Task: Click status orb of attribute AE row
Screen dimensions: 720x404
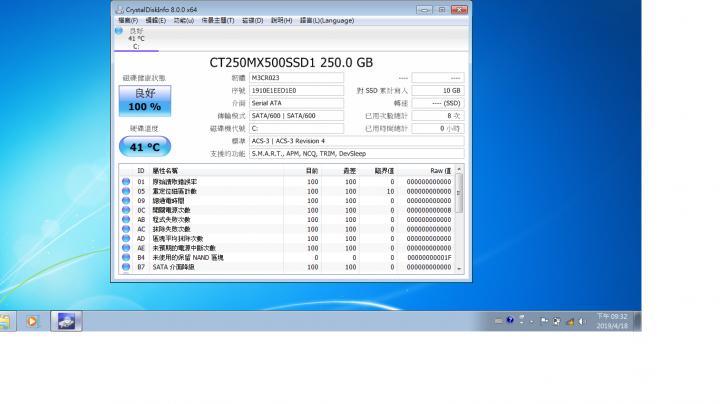Action: click(x=126, y=248)
